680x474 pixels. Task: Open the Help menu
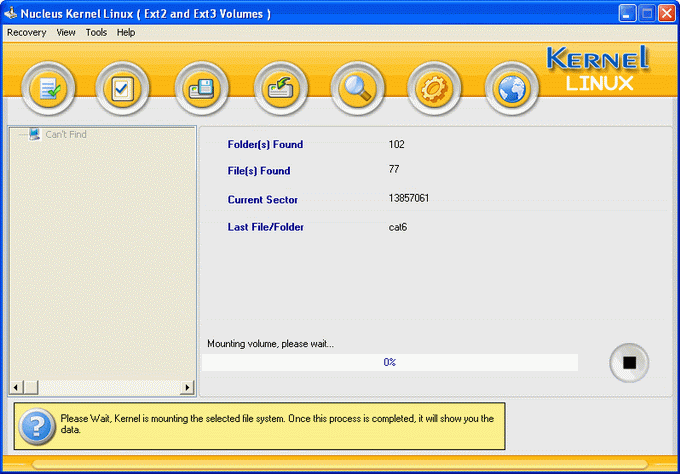126,33
